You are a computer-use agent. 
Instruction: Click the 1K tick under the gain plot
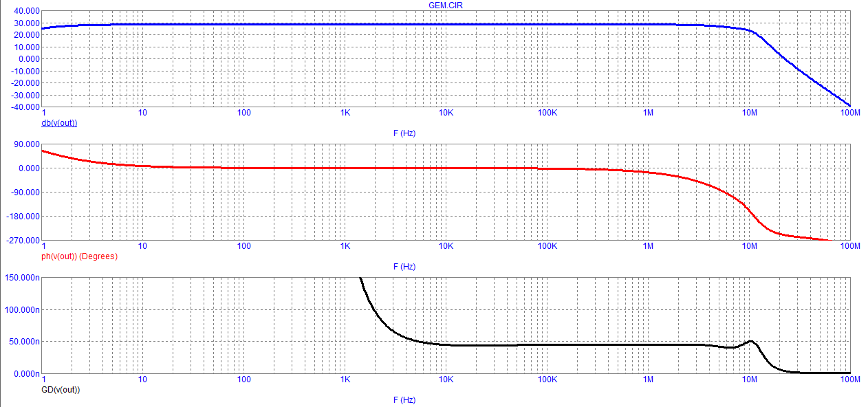[345, 113]
